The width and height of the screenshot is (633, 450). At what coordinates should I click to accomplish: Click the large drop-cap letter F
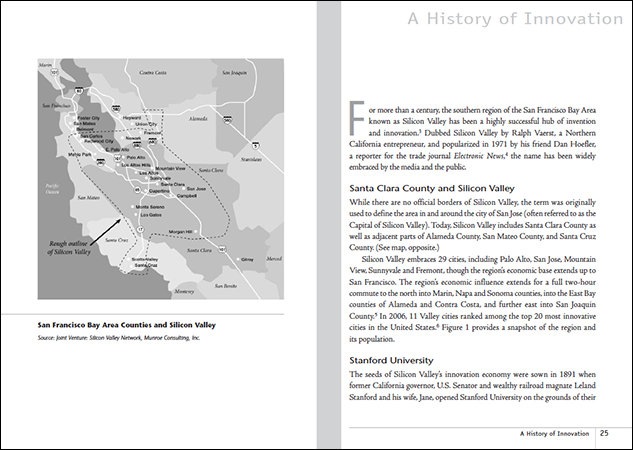tap(357, 118)
